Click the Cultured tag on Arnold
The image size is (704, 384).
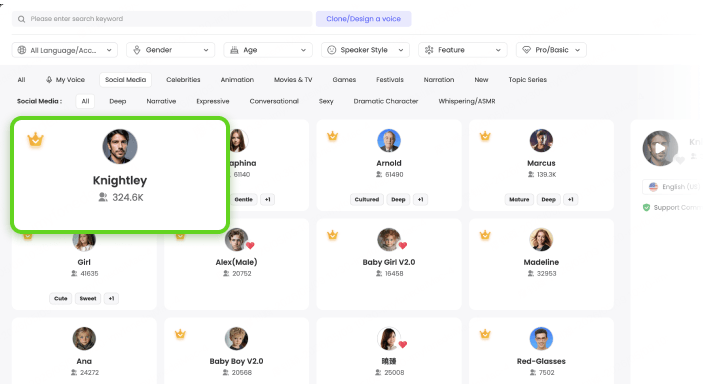coord(367,199)
